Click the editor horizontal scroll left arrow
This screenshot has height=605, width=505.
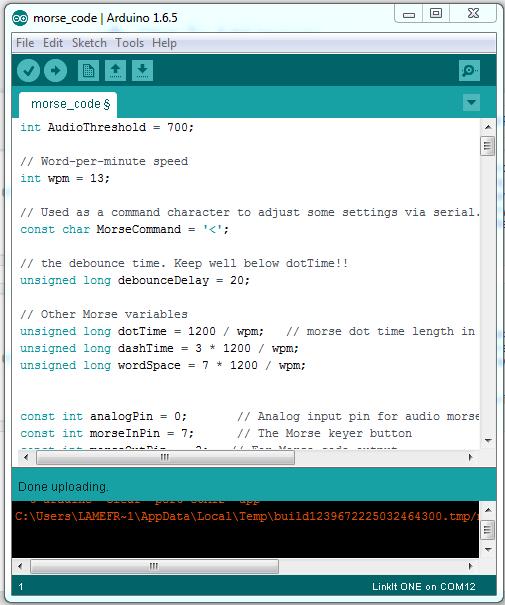click(x=26, y=458)
